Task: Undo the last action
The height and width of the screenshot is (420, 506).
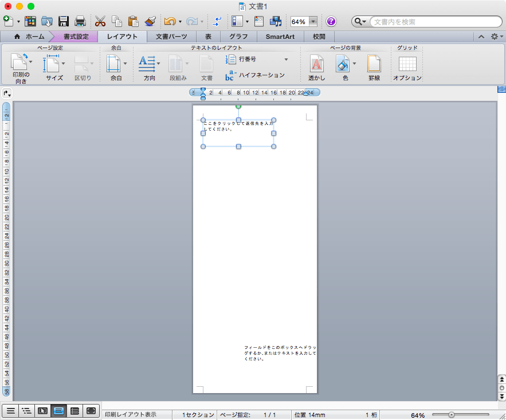Action: 170,22
